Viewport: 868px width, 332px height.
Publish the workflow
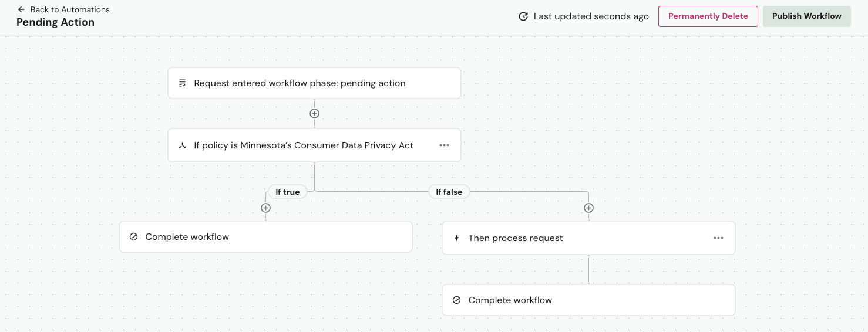(806, 16)
